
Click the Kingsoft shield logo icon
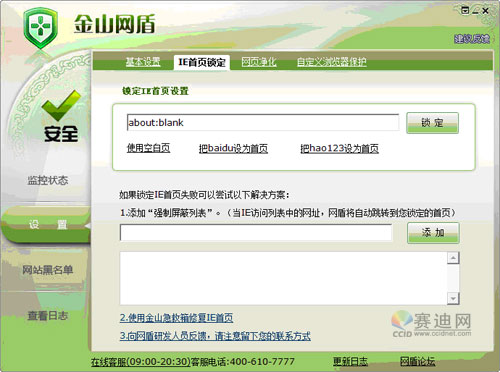41,28
